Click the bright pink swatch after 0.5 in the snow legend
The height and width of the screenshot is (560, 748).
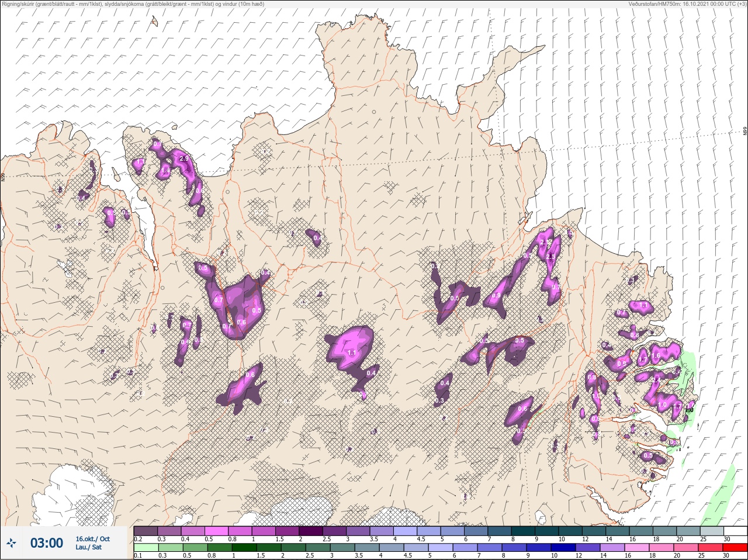[x=217, y=531]
